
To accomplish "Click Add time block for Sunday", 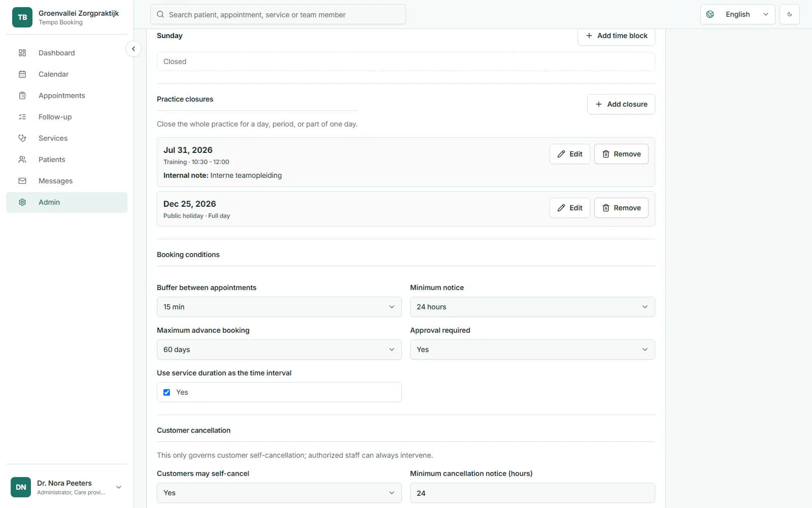I will pyautogui.click(x=616, y=36).
